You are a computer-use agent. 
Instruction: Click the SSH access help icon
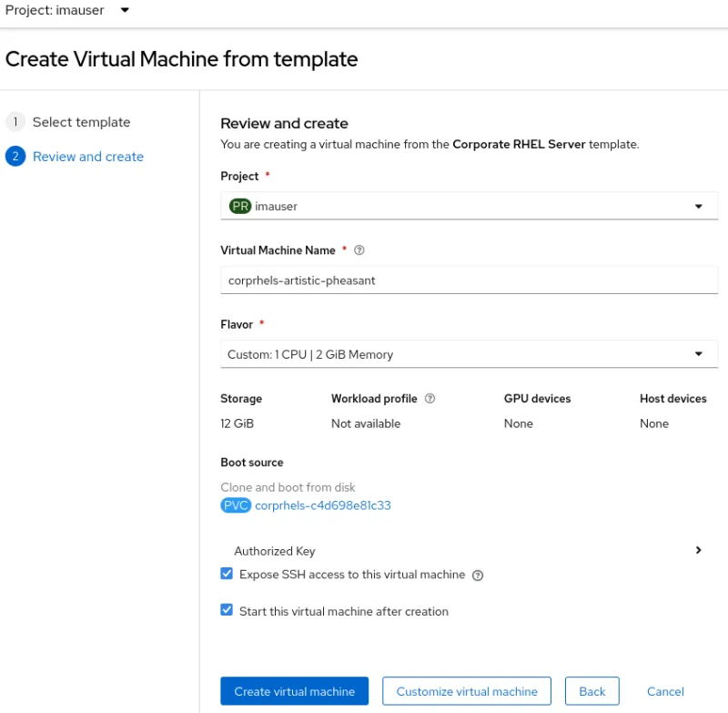pyautogui.click(x=477, y=574)
